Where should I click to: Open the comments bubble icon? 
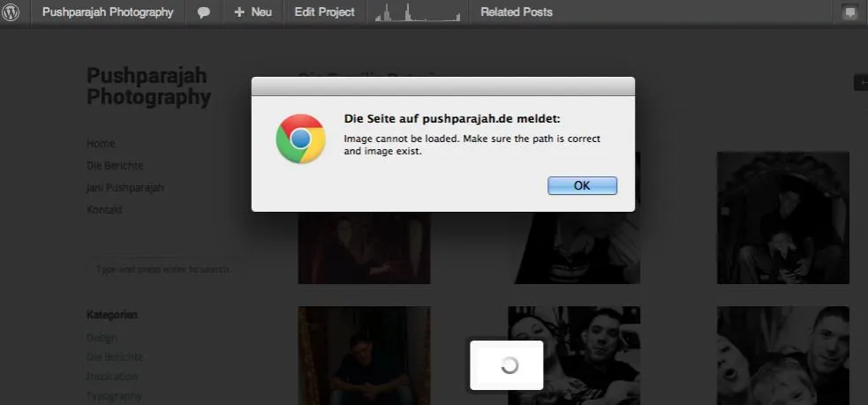[204, 12]
